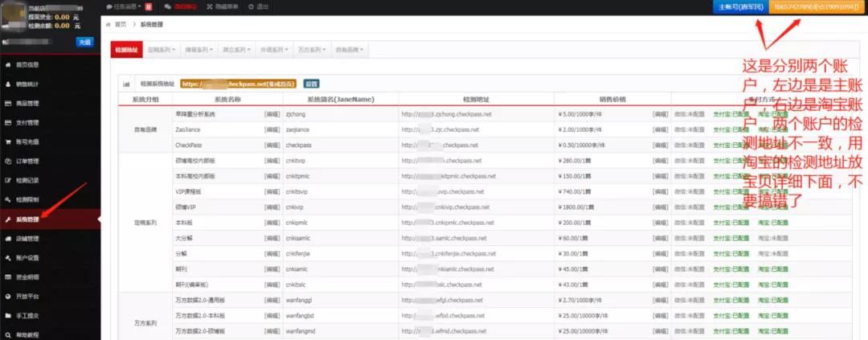Click 退出 power icon to log out
This screenshot has width=868, height=340.
point(258,7)
